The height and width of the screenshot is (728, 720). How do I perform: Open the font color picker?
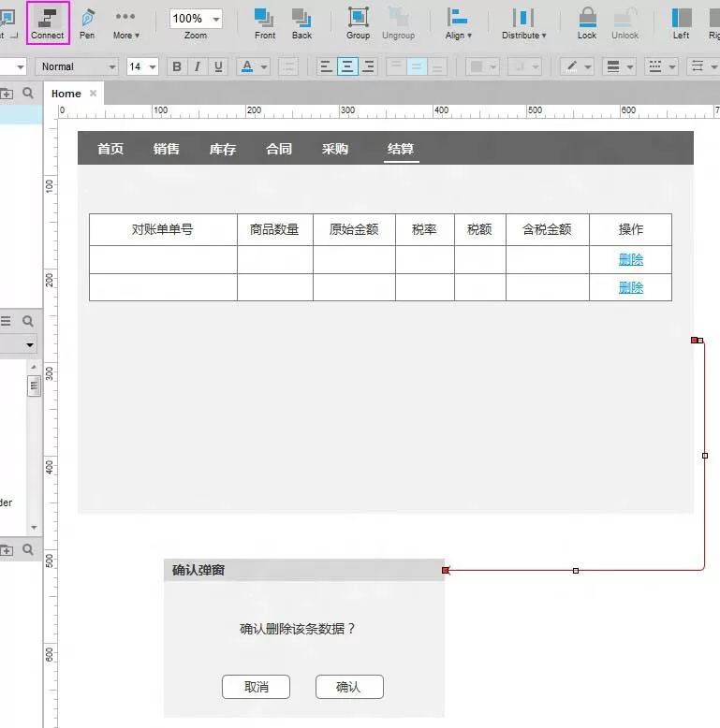[253, 66]
